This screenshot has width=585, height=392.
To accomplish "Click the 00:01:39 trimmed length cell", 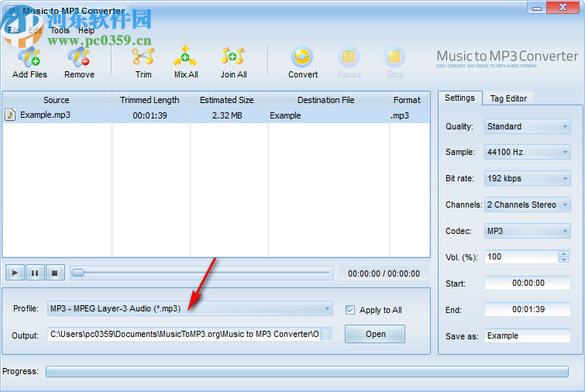I will pos(150,115).
